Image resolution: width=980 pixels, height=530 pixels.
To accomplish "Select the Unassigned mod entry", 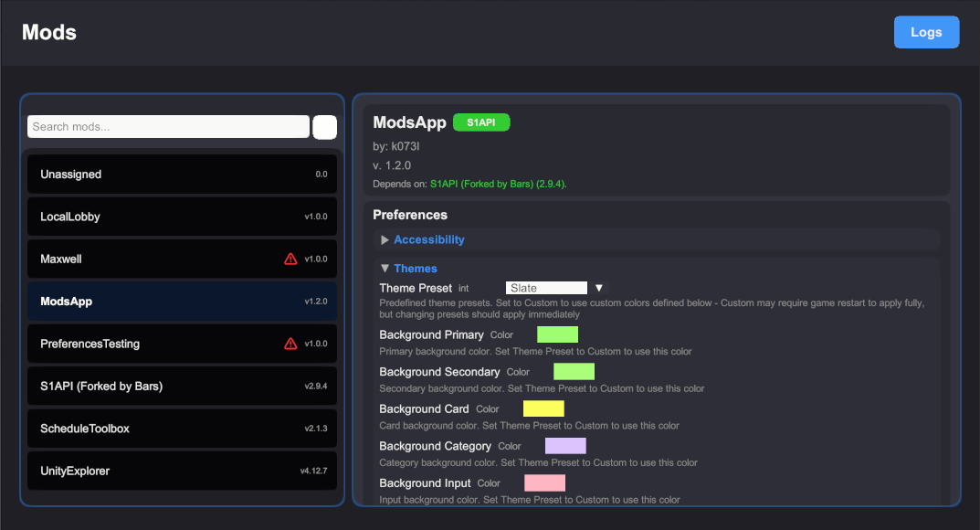I will pos(182,174).
